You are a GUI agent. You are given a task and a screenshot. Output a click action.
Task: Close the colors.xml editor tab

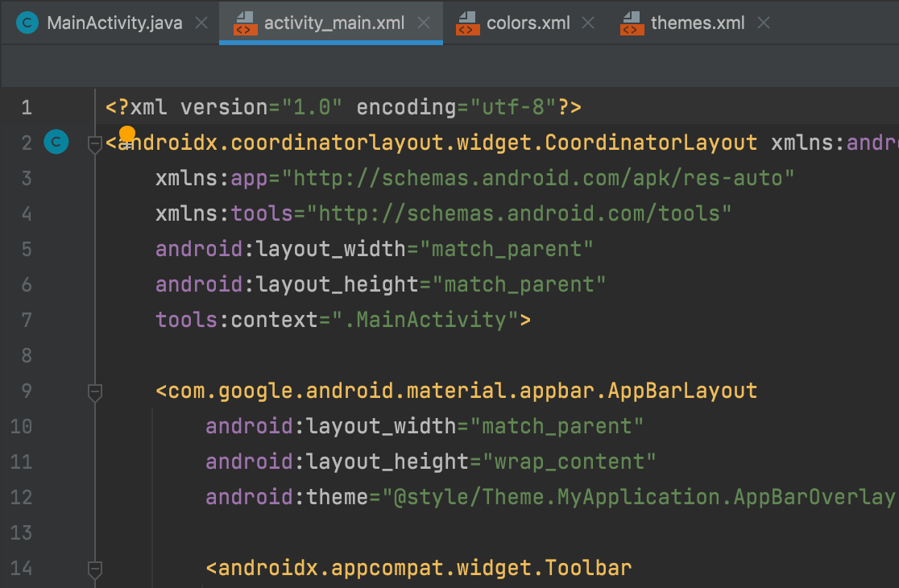[588, 23]
